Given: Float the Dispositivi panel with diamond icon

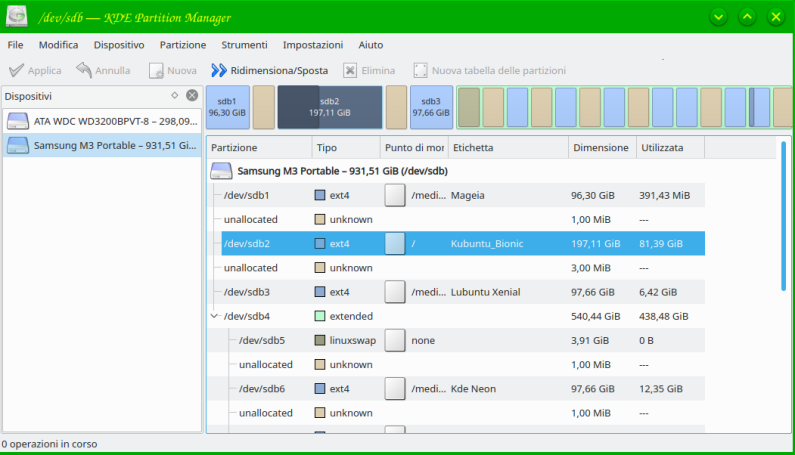Looking at the screenshot, I should click(174, 95).
